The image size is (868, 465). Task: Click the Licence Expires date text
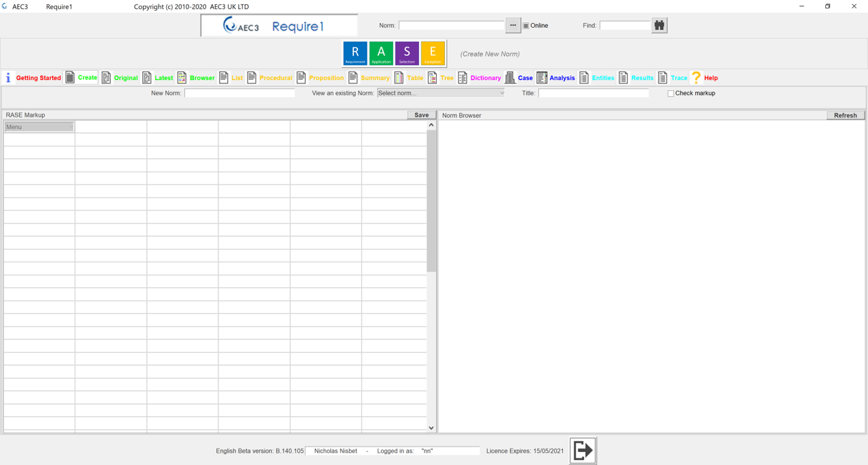click(x=525, y=451)
